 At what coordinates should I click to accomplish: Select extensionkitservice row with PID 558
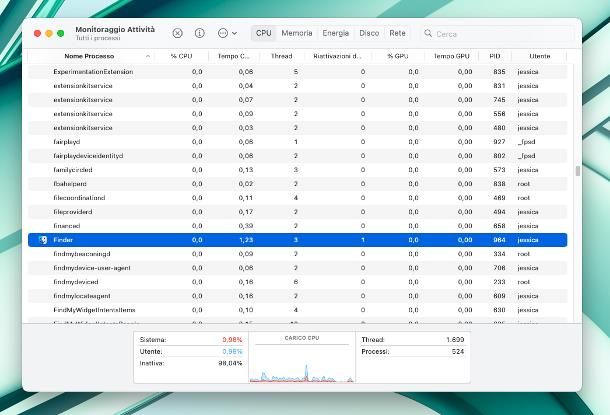[x=298, y=114]
